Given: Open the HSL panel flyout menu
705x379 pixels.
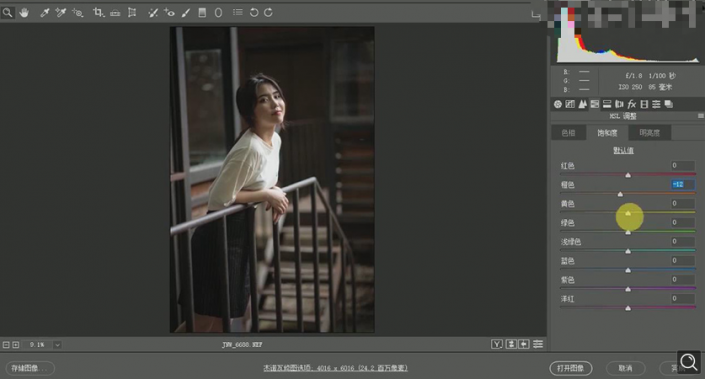Looking at the screenshot, I should point(701,116).
